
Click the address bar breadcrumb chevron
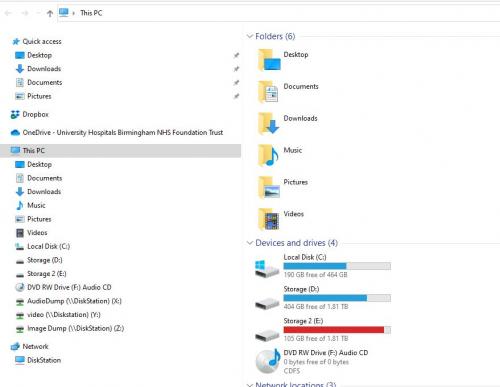click(73, 13)
